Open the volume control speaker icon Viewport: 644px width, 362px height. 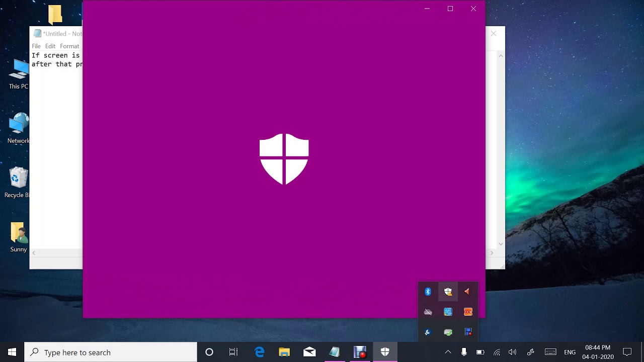pos(513,352)
